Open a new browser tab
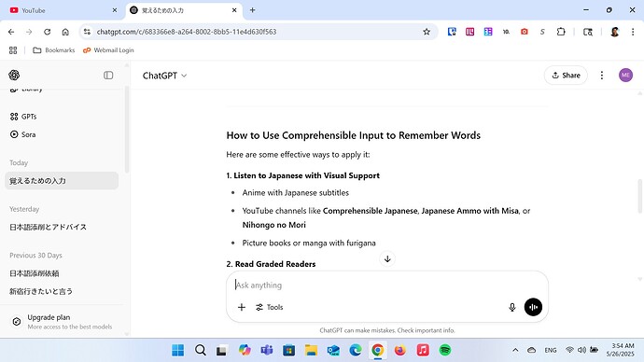Screen dimensions: 644x362 point(253,10)
